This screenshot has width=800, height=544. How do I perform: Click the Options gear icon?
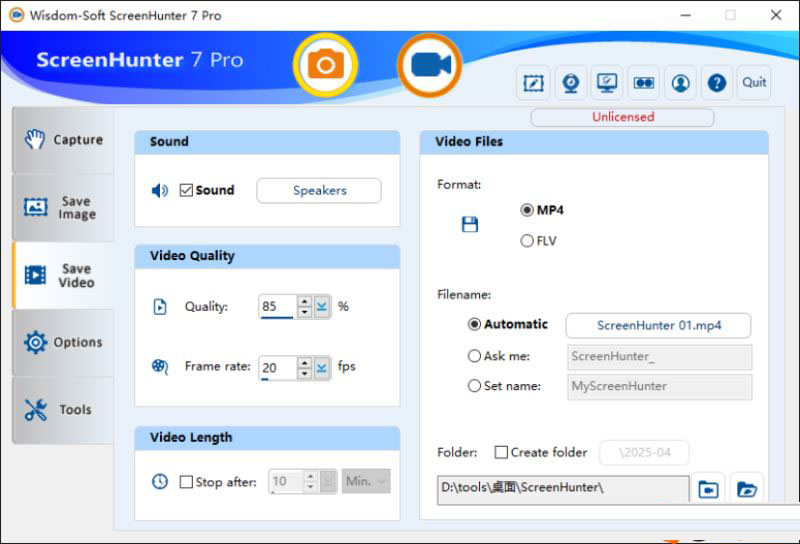35,342
